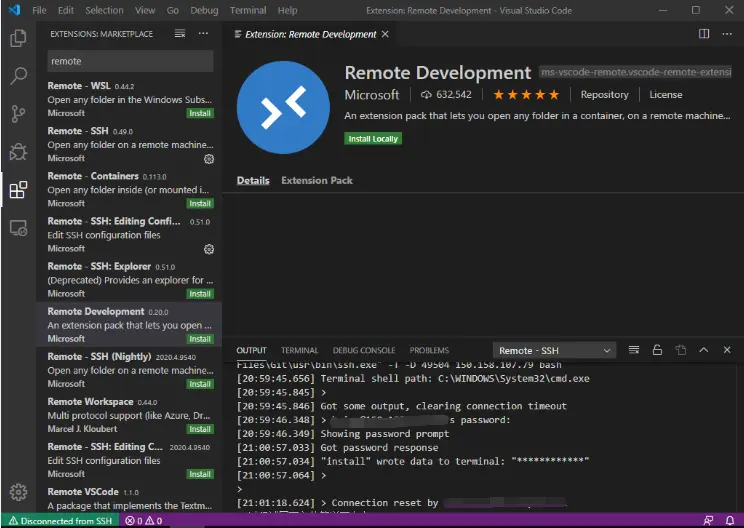This screenshot has height=528, width=744.
Task: Clear the output panel log
Action: (x=634, y=350)
